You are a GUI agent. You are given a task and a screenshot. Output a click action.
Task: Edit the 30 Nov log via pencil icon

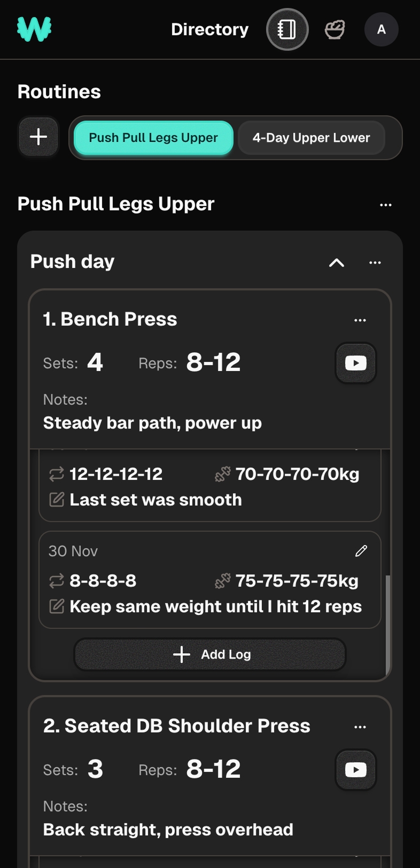361,550
